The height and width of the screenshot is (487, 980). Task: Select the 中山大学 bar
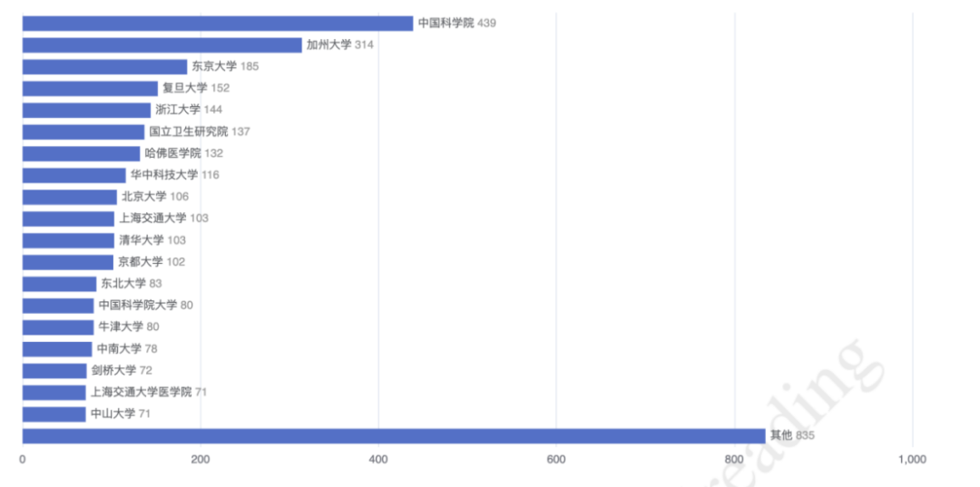[54, 414]
